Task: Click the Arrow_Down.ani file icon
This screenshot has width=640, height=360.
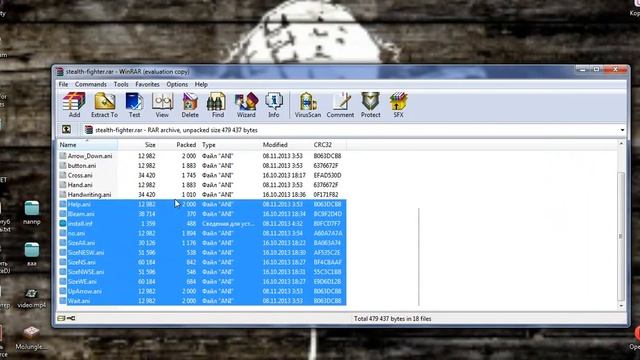Action: (62, 156)
